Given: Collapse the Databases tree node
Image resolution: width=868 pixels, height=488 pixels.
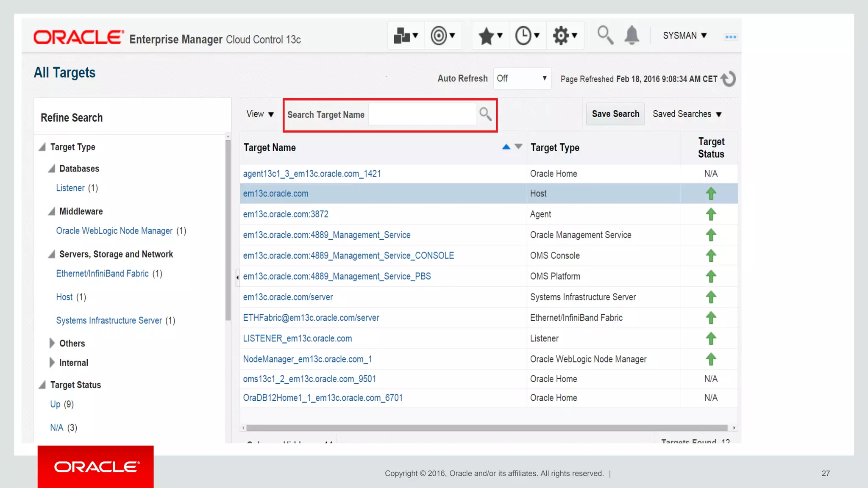Looking at the screenshot, I should pyautogui.click(x=52, y=169).
